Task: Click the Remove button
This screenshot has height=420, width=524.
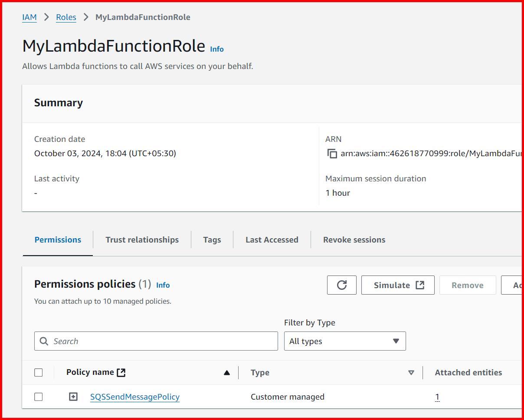Action: (468, 285)
